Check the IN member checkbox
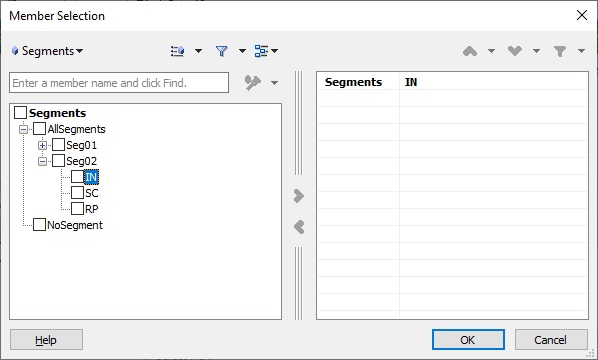Screen dimensions: 598x360 pyautogui.click(x=77, y=177)
